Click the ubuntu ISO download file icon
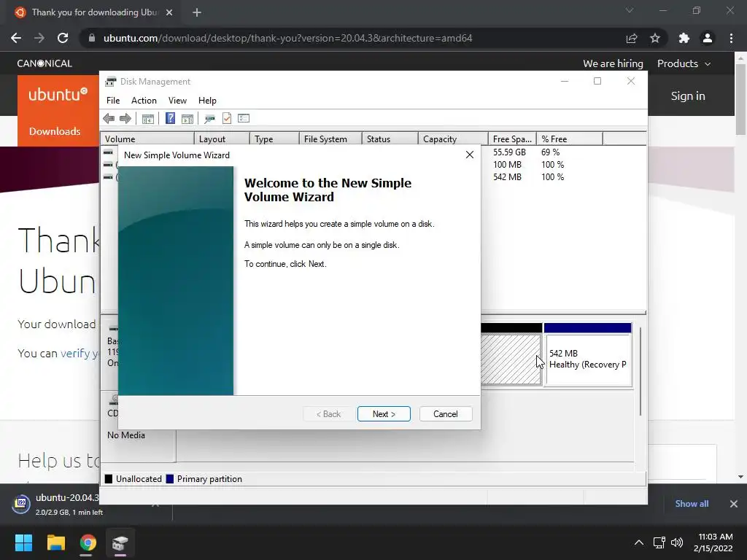The height and width of the screenshot is (560, 747). 21,504
